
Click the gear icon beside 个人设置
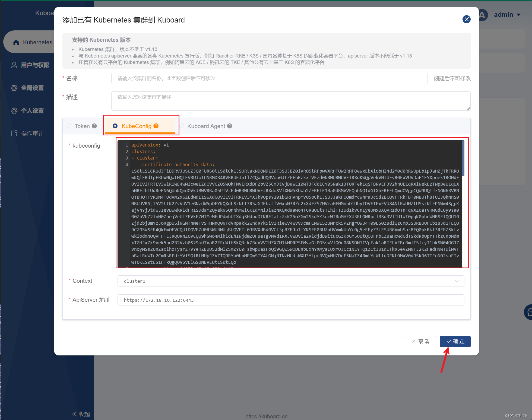[x=14, y=111]
